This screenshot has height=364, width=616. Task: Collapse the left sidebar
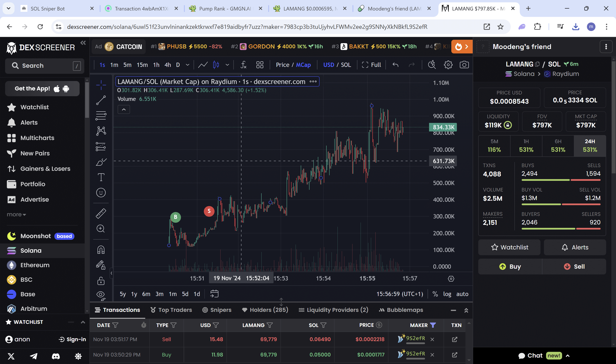tap(83, 43)
